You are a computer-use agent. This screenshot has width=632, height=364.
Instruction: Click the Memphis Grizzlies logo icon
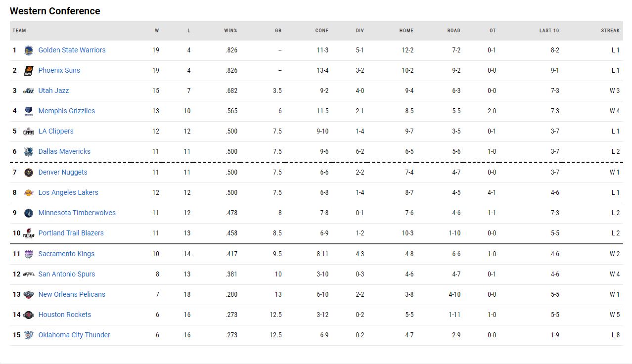point(29,111)
